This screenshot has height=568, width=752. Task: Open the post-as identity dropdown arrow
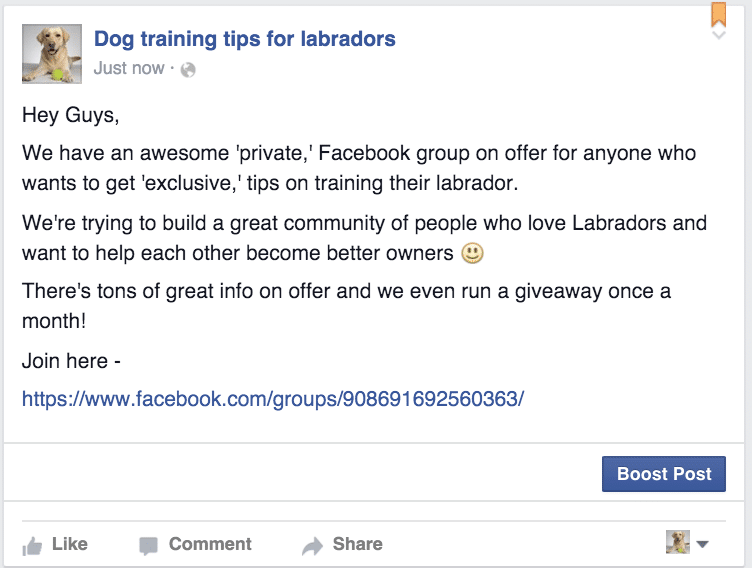703,544
